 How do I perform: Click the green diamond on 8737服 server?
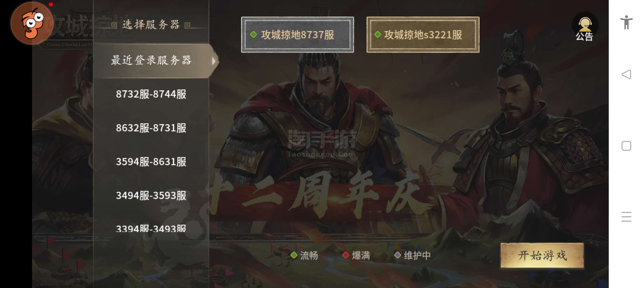253,34
